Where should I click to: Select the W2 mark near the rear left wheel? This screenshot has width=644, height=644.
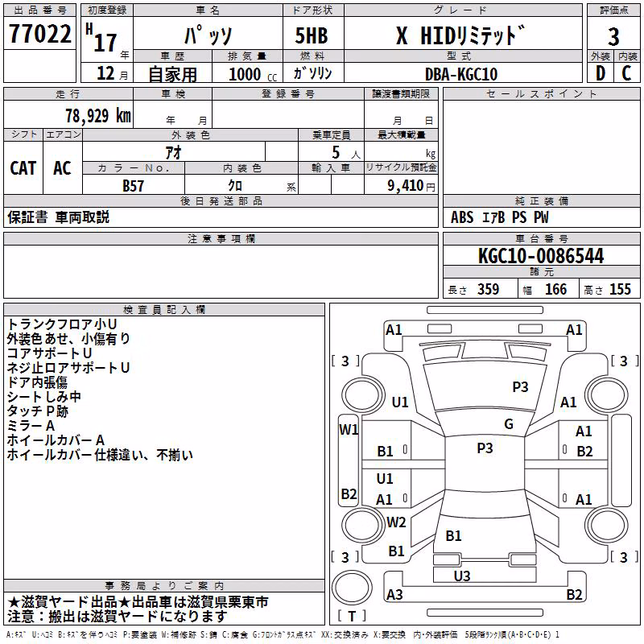coord(396,522)
